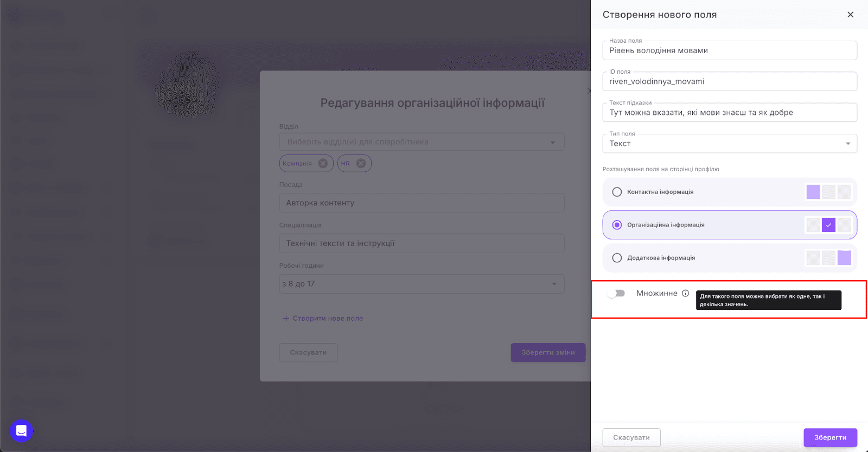Open the chat support widget icon
This screenshot has height=452, width=868.
(x=21, y=431)
